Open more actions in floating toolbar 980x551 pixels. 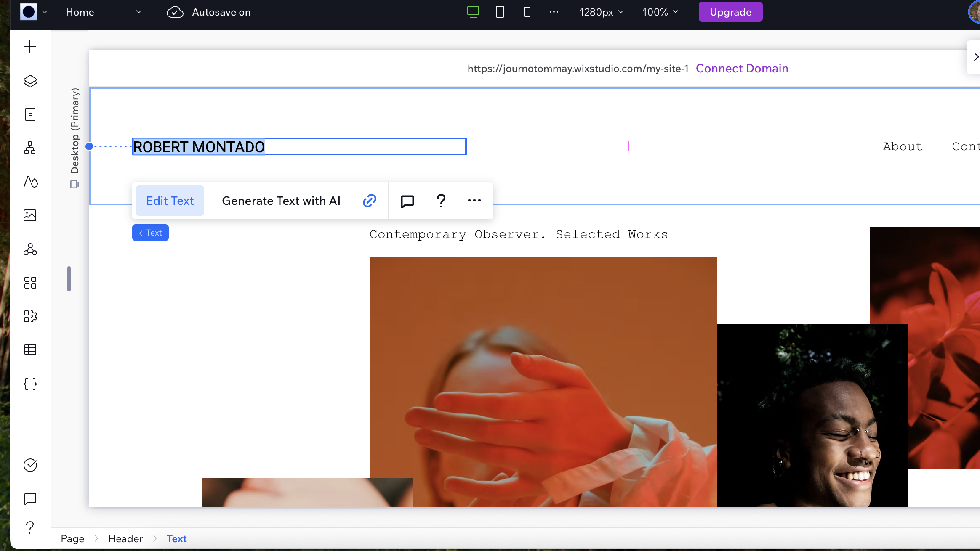pos(474,201)
